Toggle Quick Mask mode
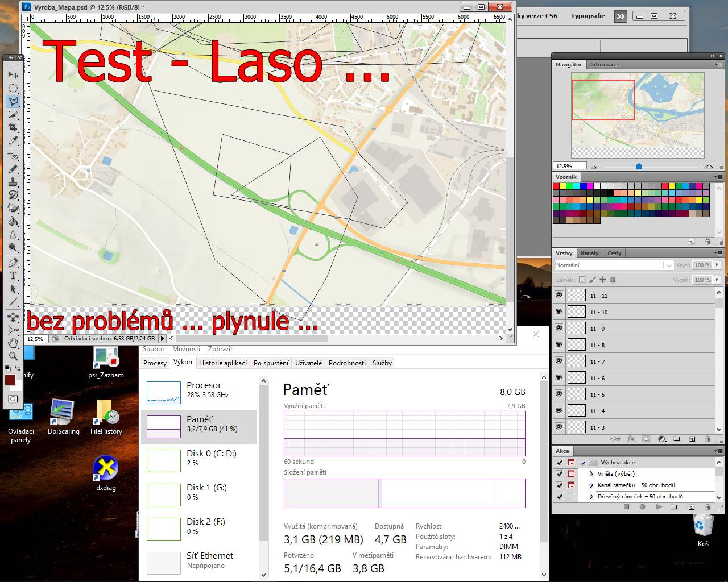 coord(13,398)
